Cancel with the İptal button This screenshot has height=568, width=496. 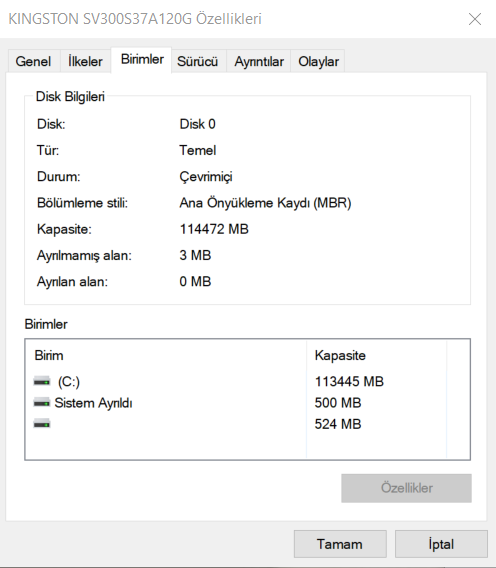441,544
